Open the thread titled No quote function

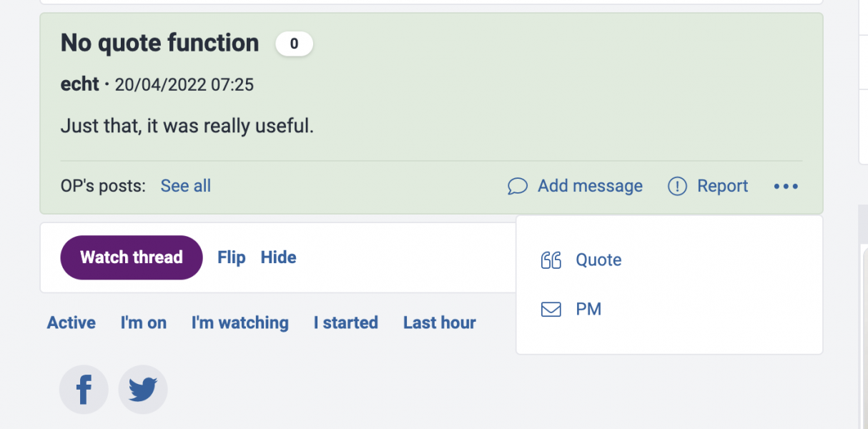tap(159, 43)
